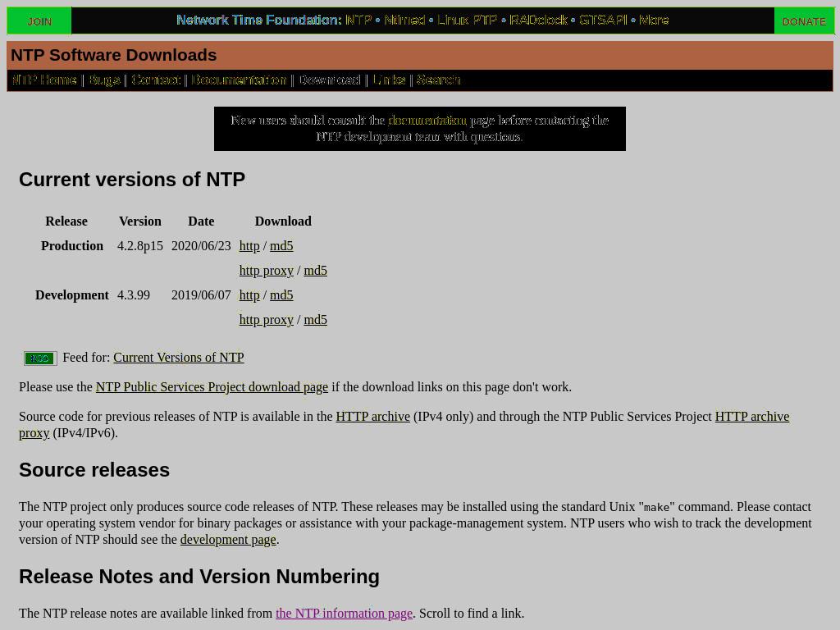Click the Download column header
Image resolution: width=840 pixels, height=630 pixels.
283,221
